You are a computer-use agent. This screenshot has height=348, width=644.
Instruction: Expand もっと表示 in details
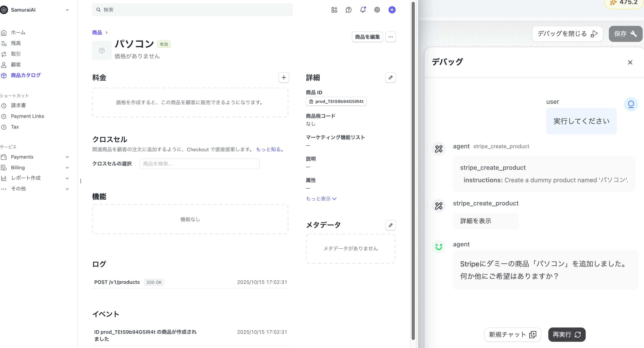coord(321,199)
